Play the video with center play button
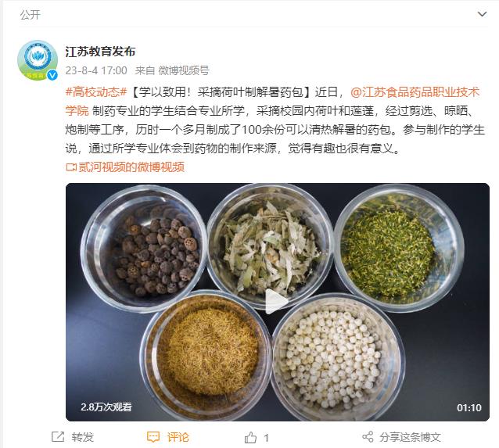 pyautogui.click(x=276, y=301)
